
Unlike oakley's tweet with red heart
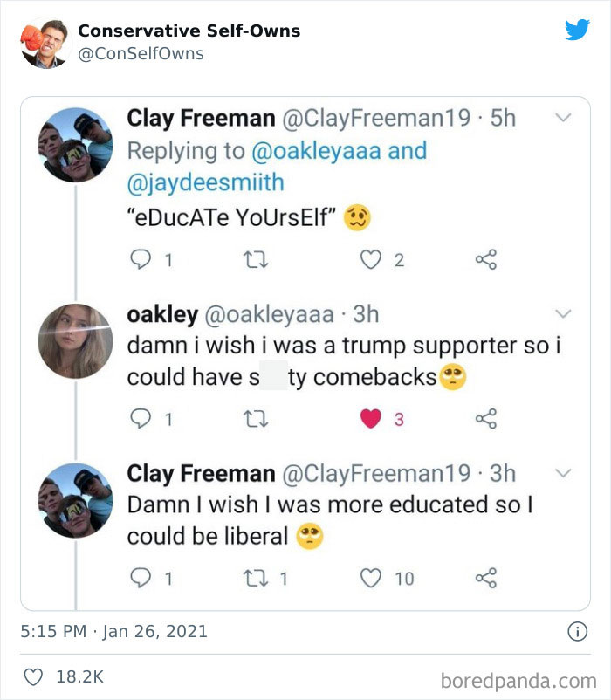point(372,419)
